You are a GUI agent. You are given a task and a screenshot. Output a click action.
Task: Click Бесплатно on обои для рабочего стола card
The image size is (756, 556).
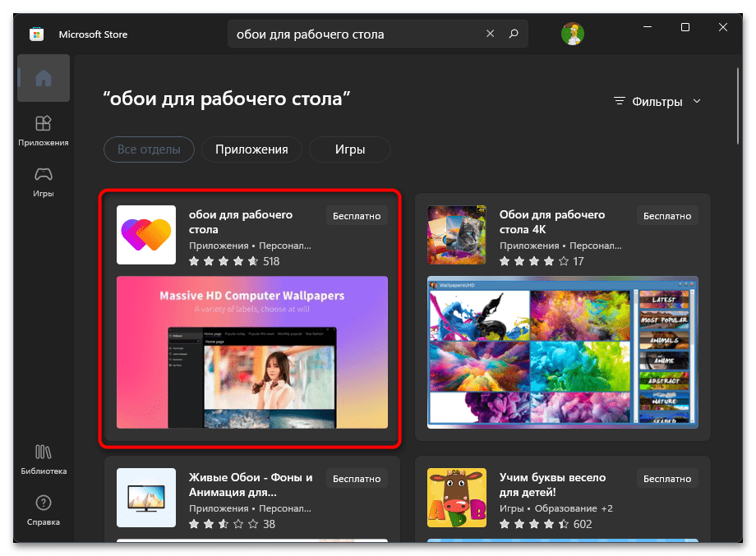357,216
